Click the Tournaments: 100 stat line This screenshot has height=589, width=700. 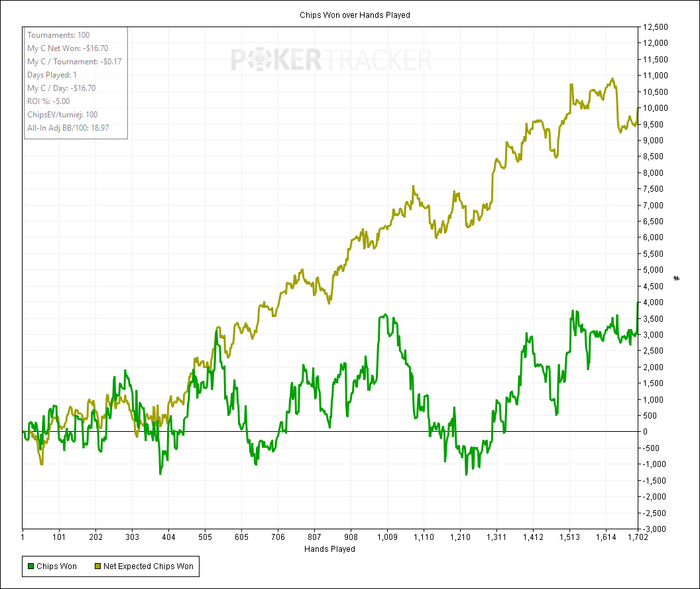point(58,35)
